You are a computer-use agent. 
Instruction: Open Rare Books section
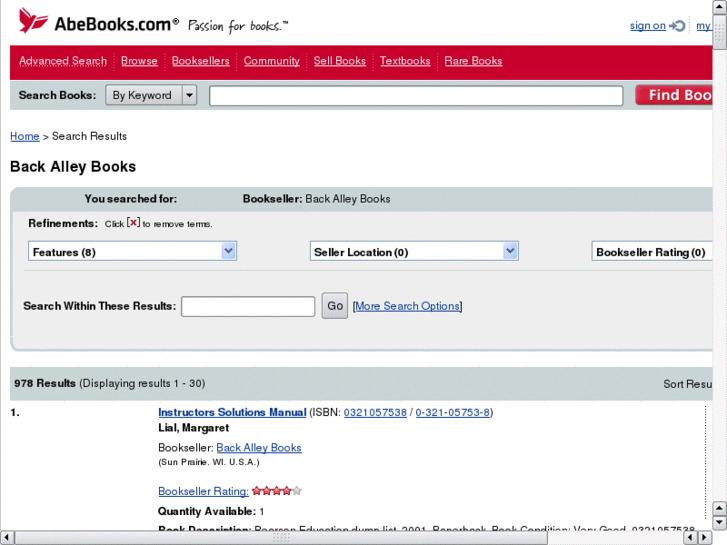[473, 61]
